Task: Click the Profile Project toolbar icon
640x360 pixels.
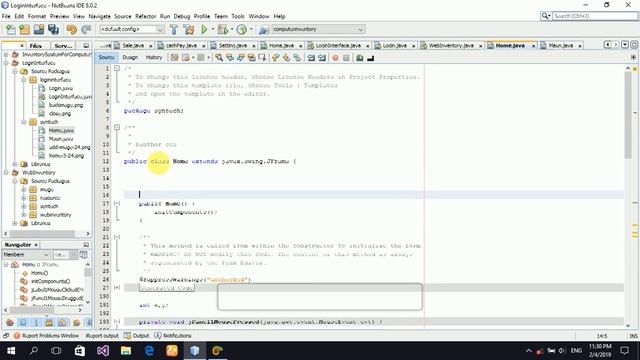Action: [242, 29]
